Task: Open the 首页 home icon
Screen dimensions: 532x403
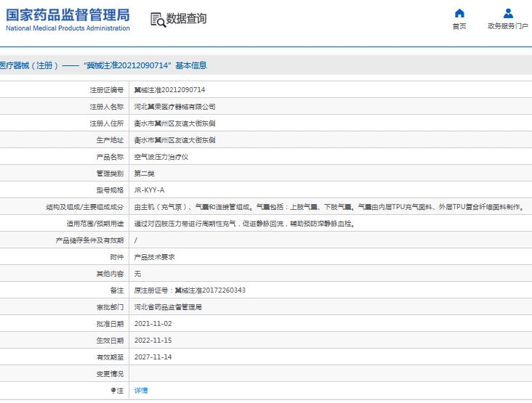Action: pyautogui.click(x=459, y=13)
